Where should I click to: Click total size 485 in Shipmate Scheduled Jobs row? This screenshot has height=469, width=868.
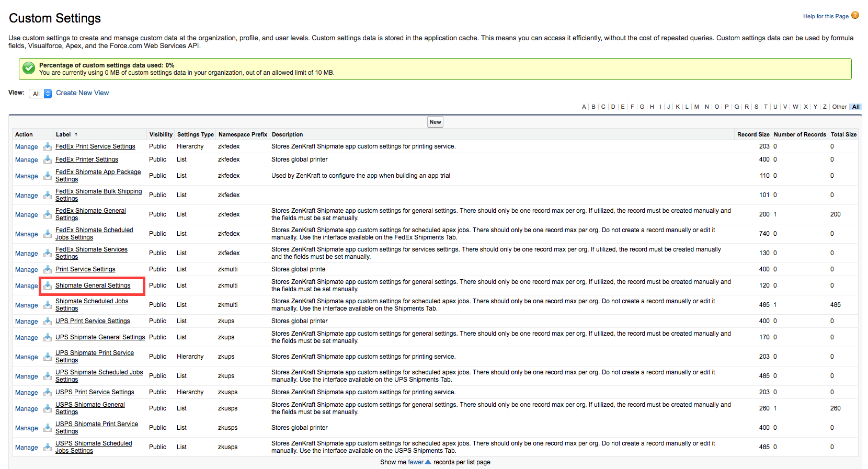(x=836, y=305)
